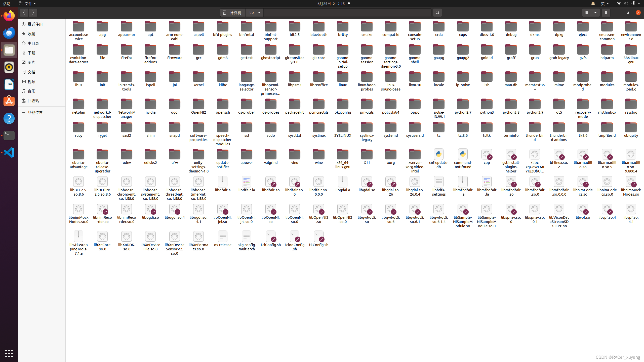The height and width of the screenshot is (362, 644).
Task: Expand 其他位置 in sidebar
Action: pos(35,113)
